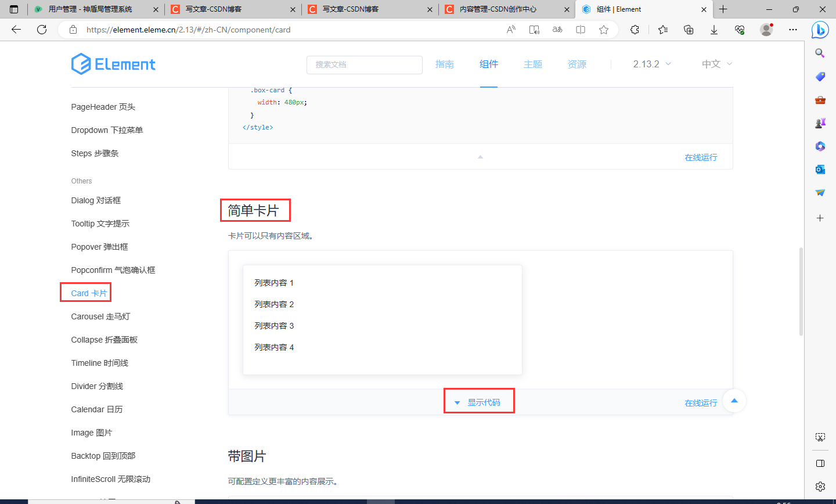Open Collapse 折叠面板 sidebar link

105,340
